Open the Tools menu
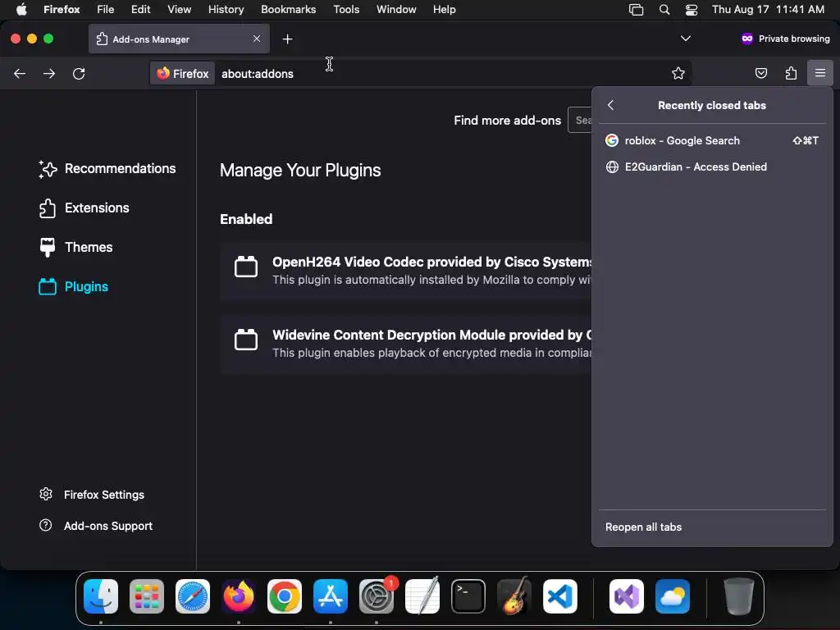This screenshot has height=630, width=840. (x=346, y=9)
